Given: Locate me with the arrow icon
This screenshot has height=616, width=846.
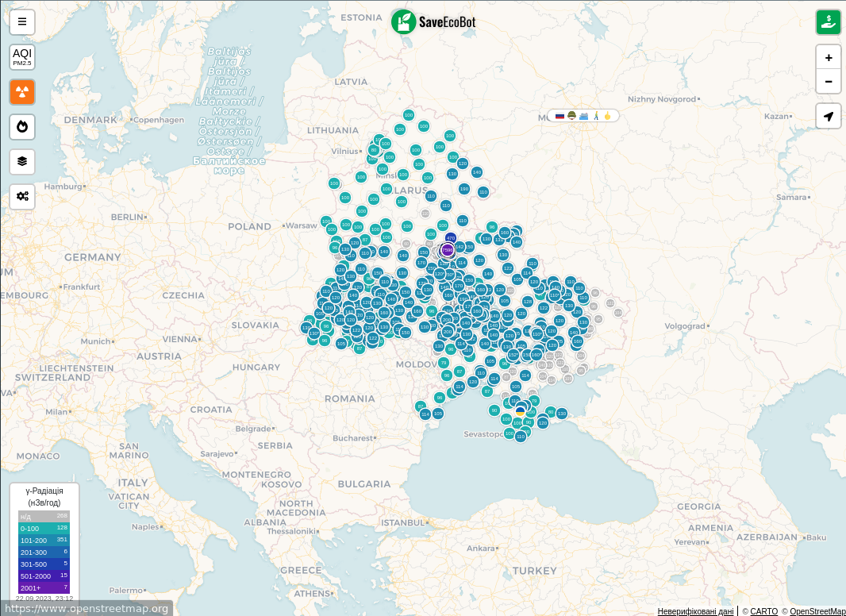Looking at the screenshot, I should point(829,116).
